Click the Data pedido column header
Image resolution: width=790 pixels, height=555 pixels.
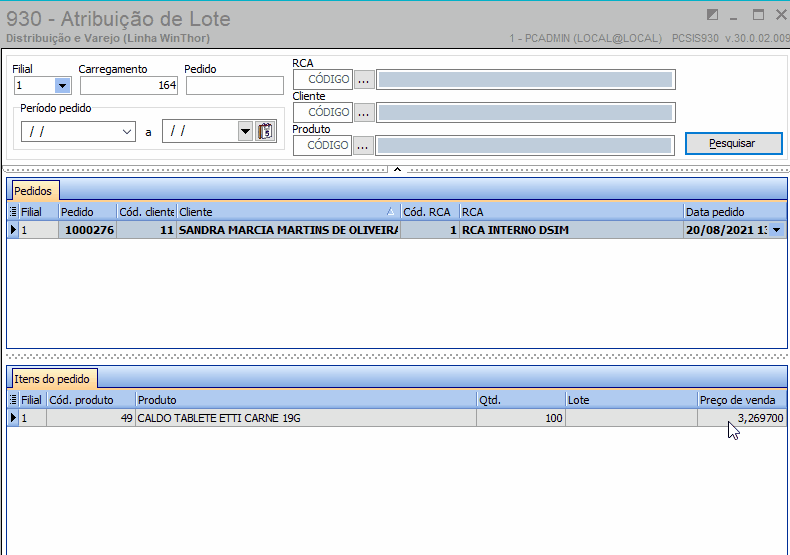click(735, 212)
